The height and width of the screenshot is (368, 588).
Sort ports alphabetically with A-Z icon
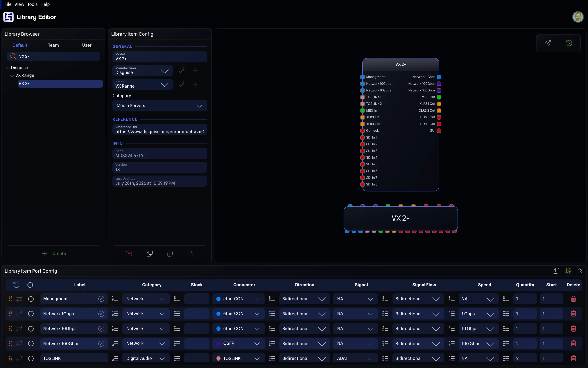click(568, 271)
